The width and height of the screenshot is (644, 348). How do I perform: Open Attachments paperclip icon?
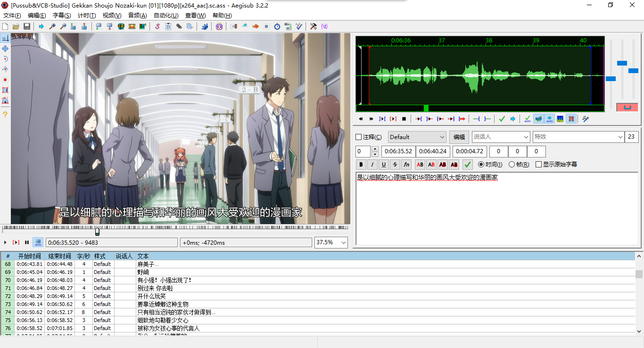179,26
